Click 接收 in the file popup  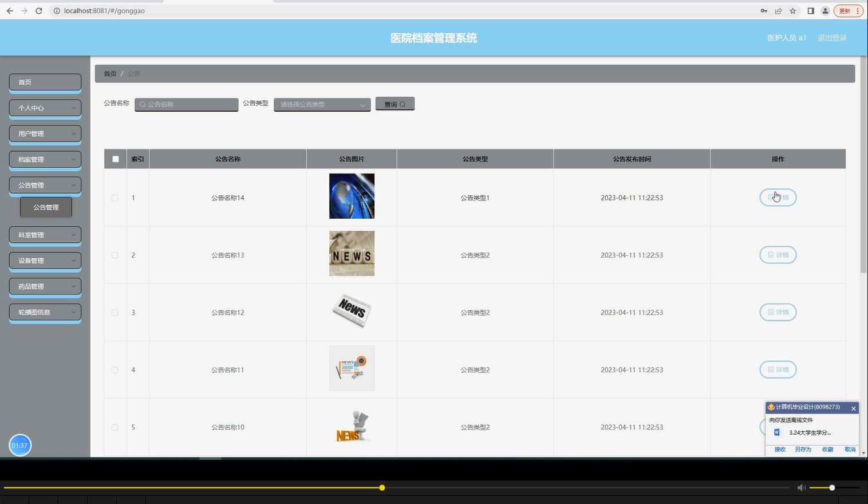[780, 450]
